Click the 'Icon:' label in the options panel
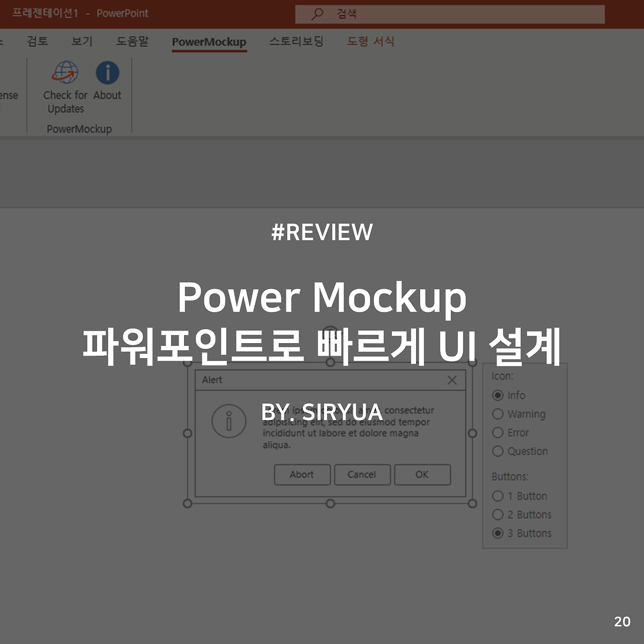The image size is (644, 644). pyautogui.click(x=503, y=376)
